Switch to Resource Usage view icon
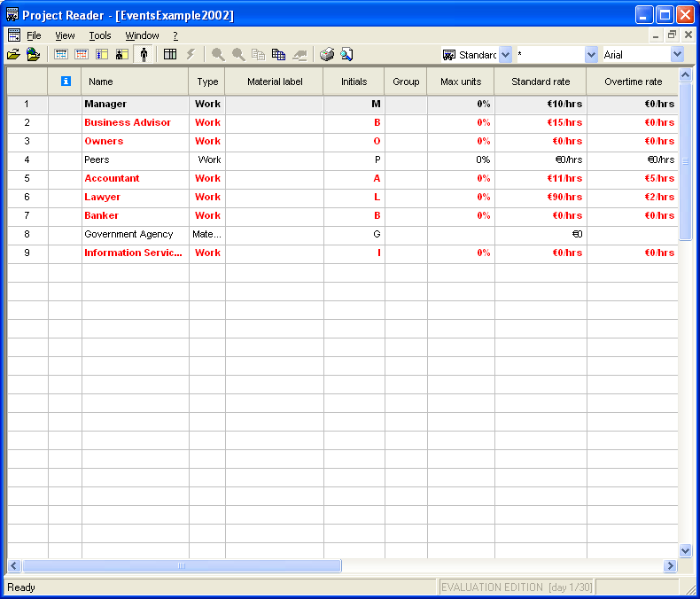Viewport: 700px width, 599px height. click(x=122, y=54)
